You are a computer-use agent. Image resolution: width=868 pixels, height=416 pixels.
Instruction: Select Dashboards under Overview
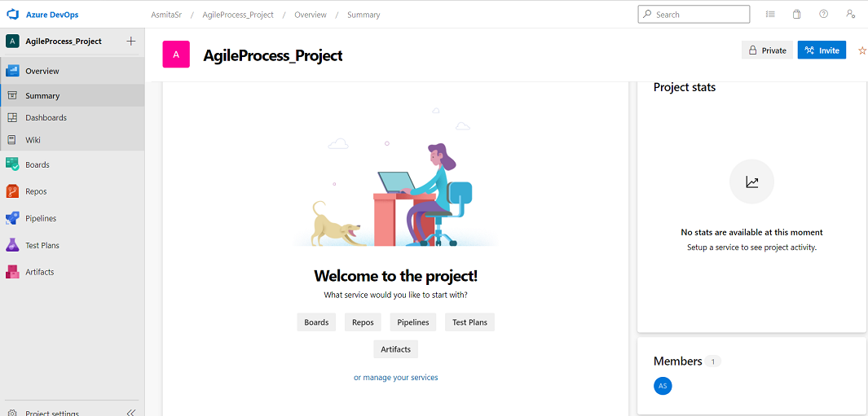coord(46,117)
